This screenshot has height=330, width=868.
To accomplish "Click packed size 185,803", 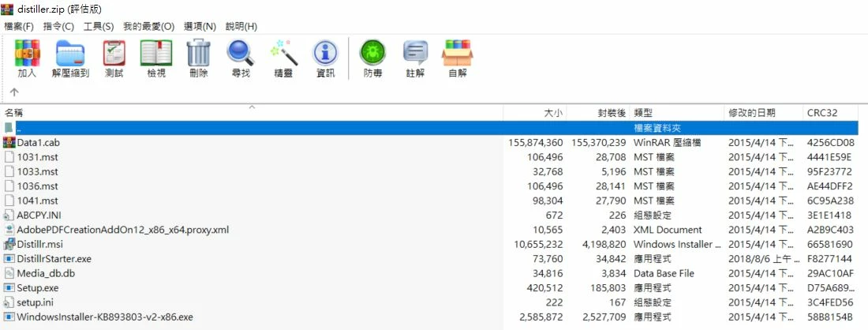I will (x=608, y=288).
